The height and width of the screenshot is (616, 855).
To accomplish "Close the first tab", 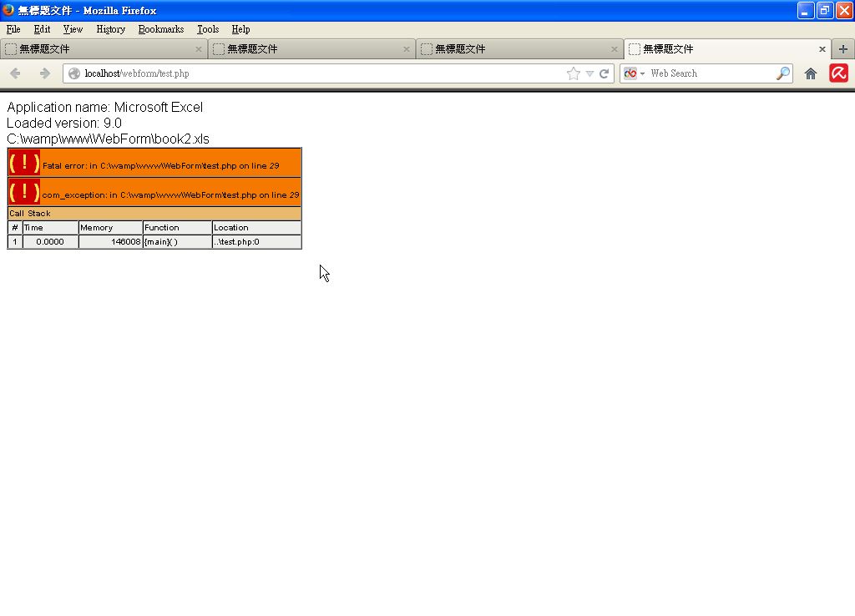I will 199,49.
